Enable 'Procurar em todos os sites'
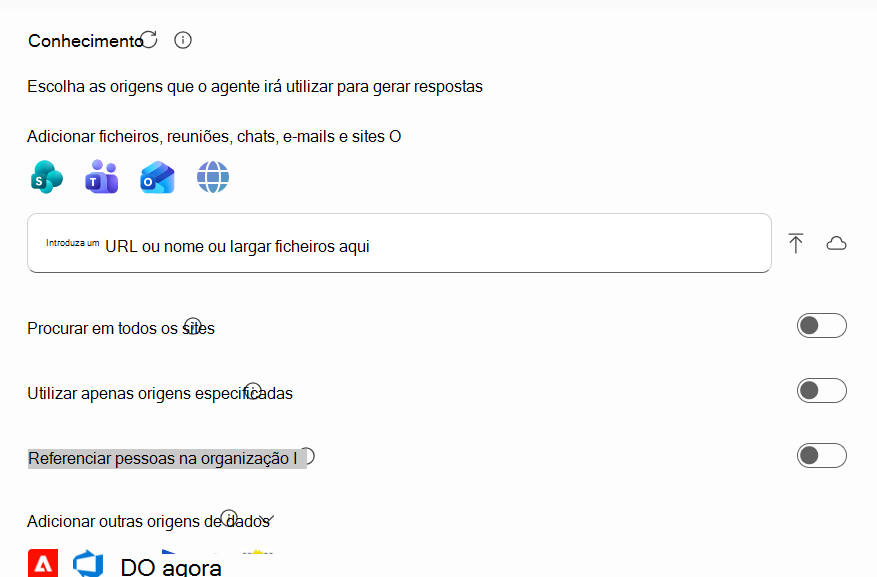This screenshot has height=577, width=877. coord(821,325)
